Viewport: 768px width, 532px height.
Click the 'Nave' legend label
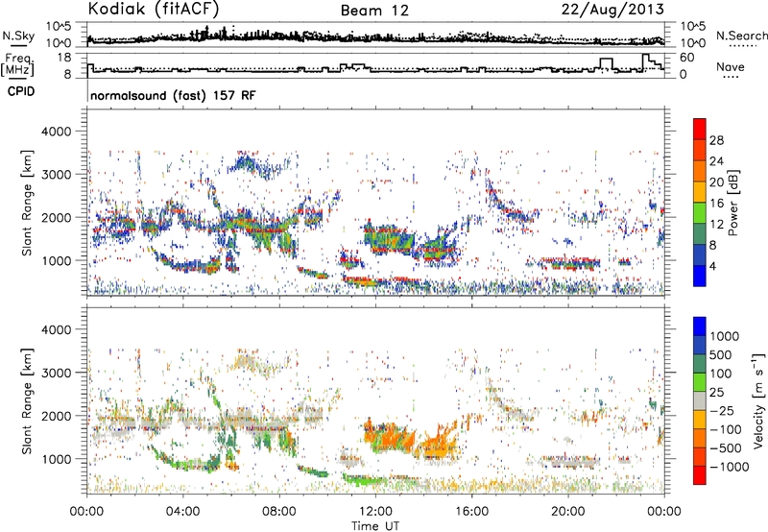[x=731, y=66]
